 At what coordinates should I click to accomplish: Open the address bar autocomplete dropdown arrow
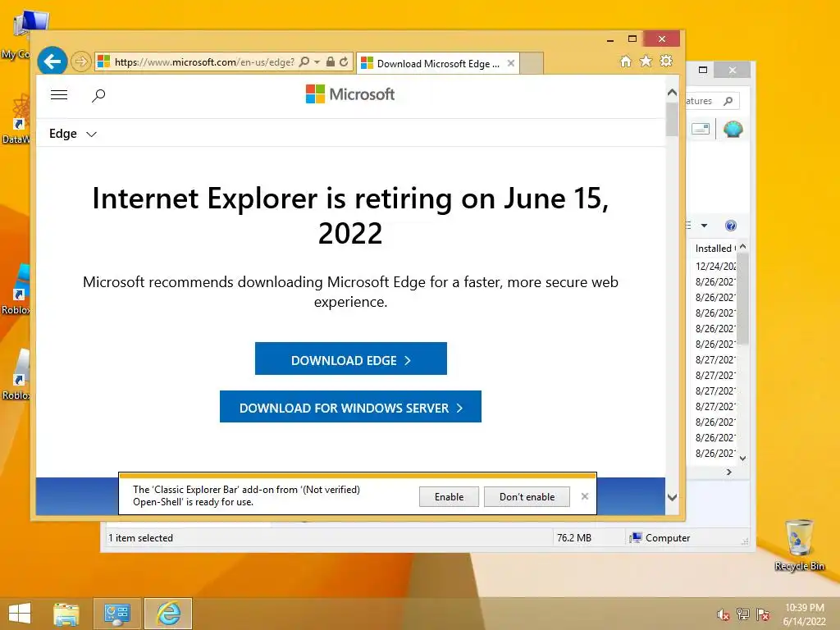[x=317, y=62]
